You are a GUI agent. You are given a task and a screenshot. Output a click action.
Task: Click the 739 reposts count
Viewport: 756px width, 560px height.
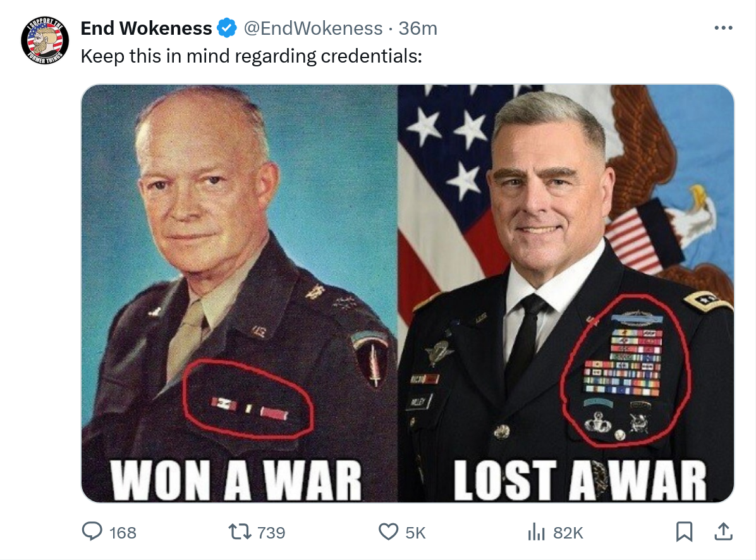[x=271, y=533]
